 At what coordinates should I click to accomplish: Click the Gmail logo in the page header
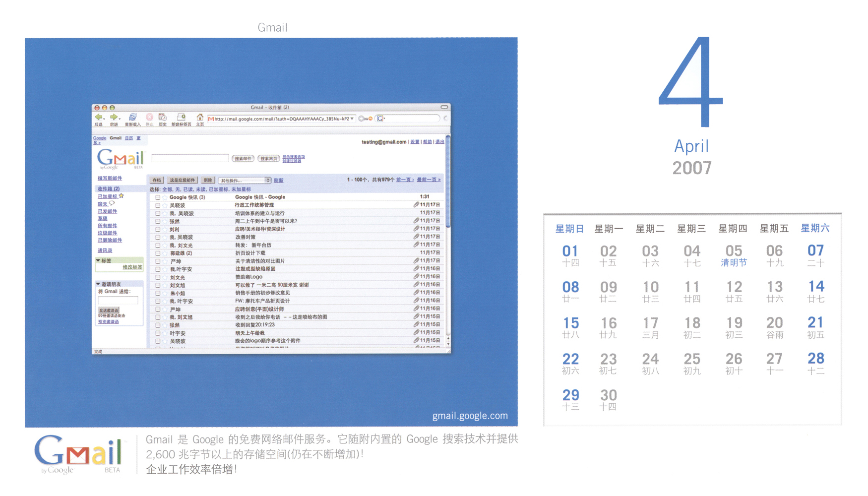click(x=121, y=159)
